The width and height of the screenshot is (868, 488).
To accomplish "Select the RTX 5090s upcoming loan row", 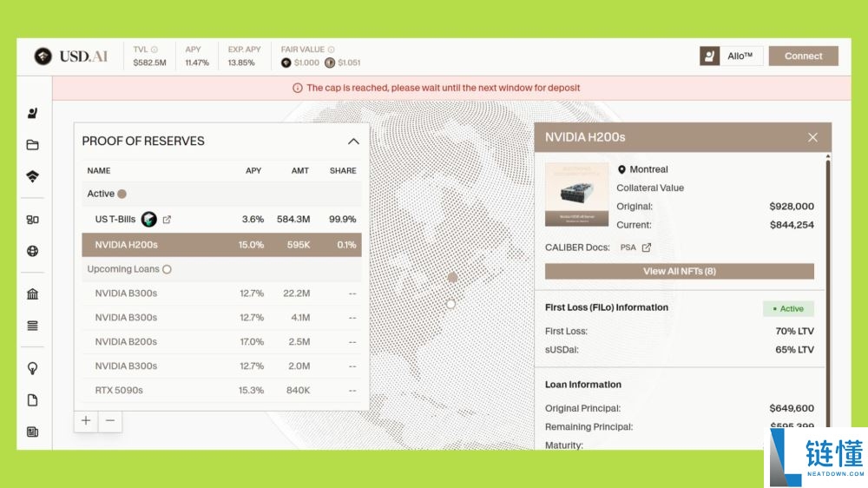I will [x=221, y=391].
